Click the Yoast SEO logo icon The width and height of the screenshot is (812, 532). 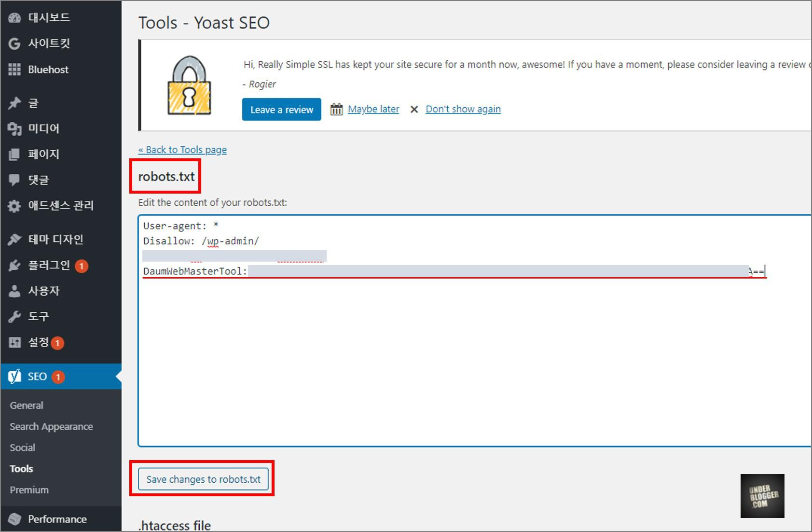[x=14, y=377]
